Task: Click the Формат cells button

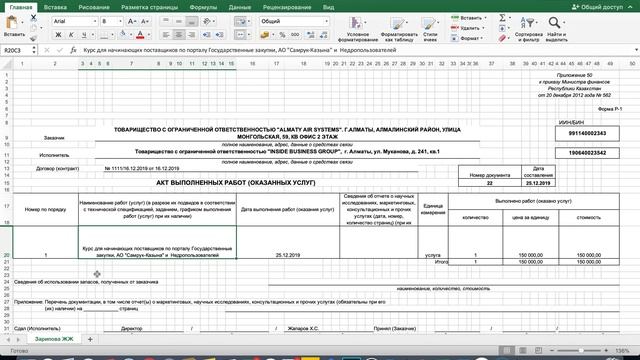Action: tap(467, 38)
